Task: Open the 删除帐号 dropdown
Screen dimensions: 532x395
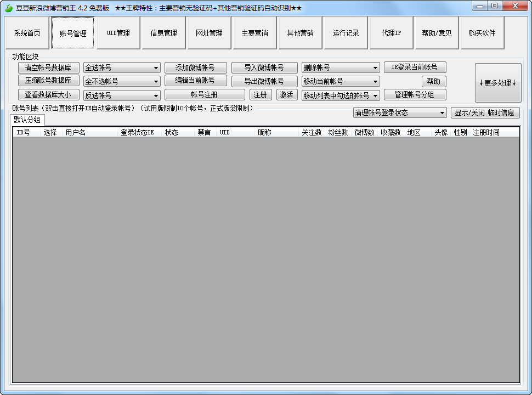Action: tap(341, 67)
